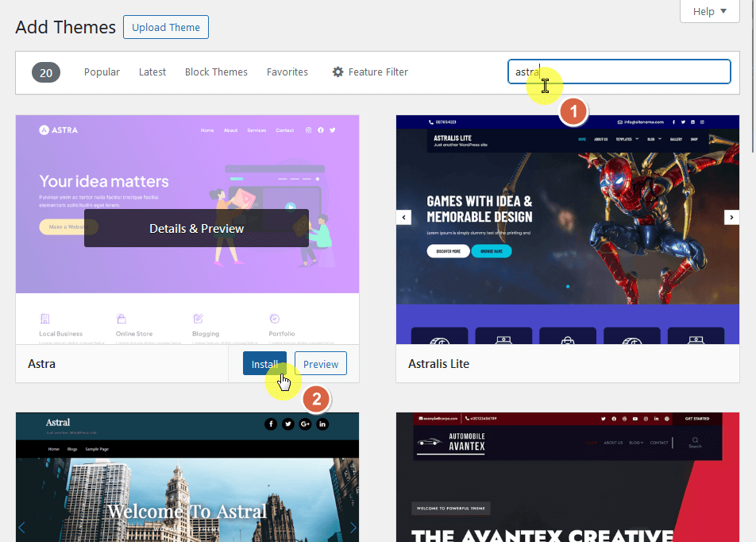Install the Astra theme

click(264, 363)
